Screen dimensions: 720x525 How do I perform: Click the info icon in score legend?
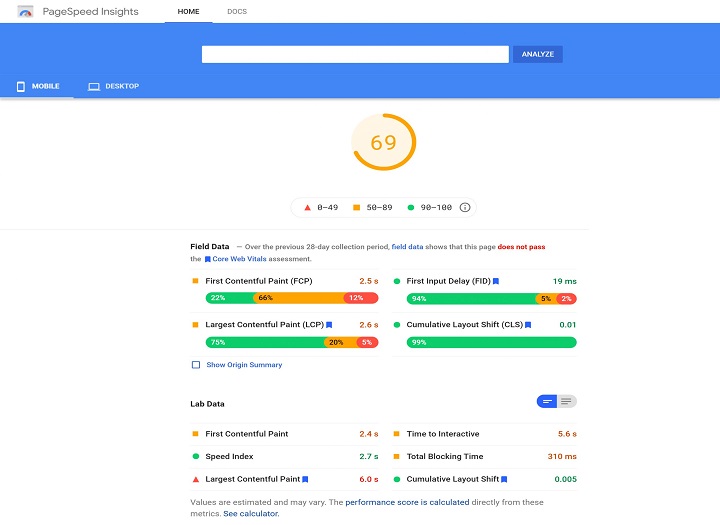coord(465,208)
